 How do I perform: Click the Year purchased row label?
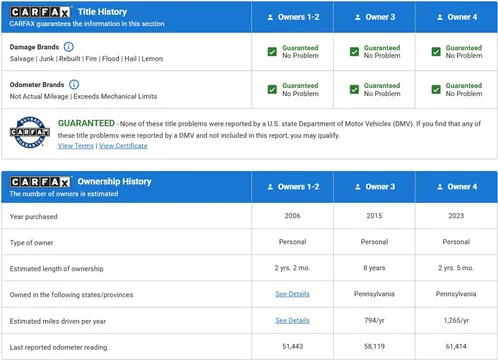(x=33, y=217)
